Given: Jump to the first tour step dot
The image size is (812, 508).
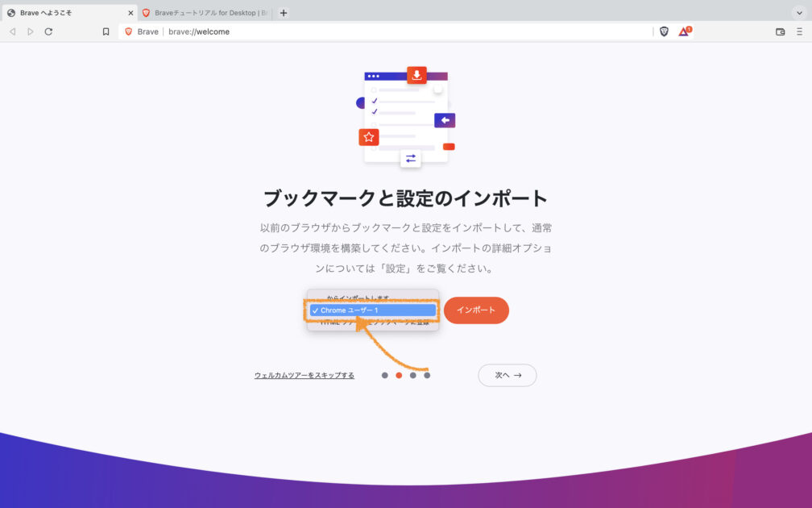Looking at the screenshot, I should tap(385, 375).
